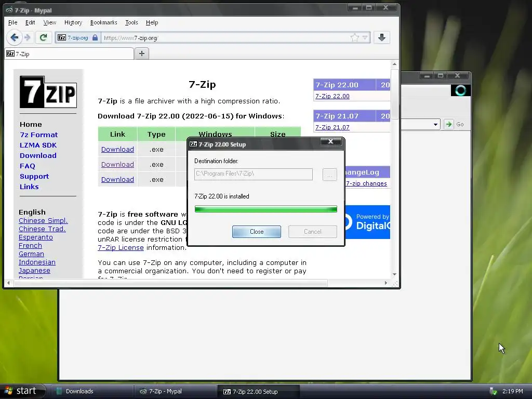The image size is (532, 399).
Task: Click the throbber icon in the background window
Action: 460,90
